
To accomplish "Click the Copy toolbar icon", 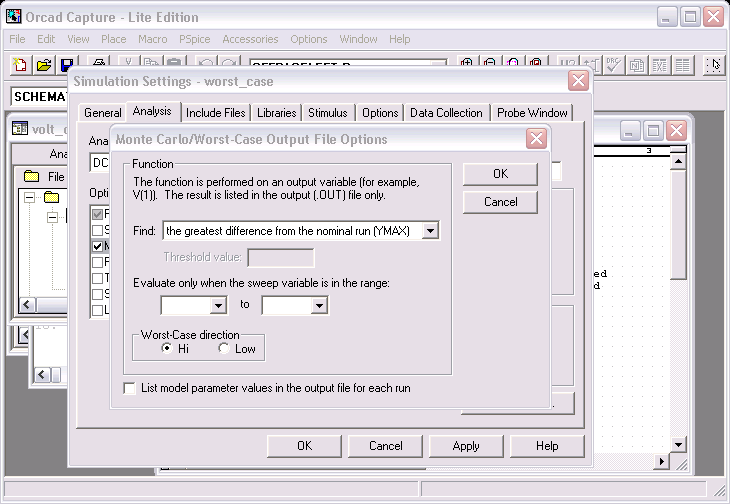I will pos(151,62).
